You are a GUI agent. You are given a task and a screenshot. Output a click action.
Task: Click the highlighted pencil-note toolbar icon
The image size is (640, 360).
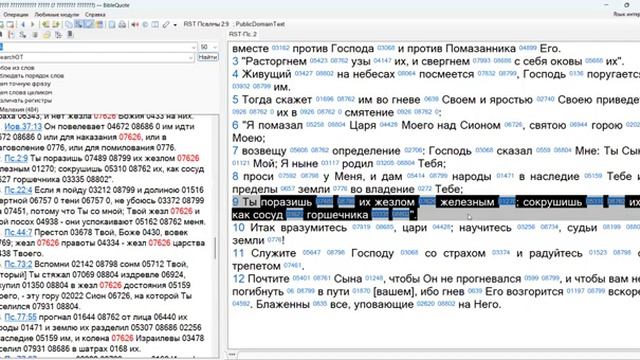[x=89, y=24]
